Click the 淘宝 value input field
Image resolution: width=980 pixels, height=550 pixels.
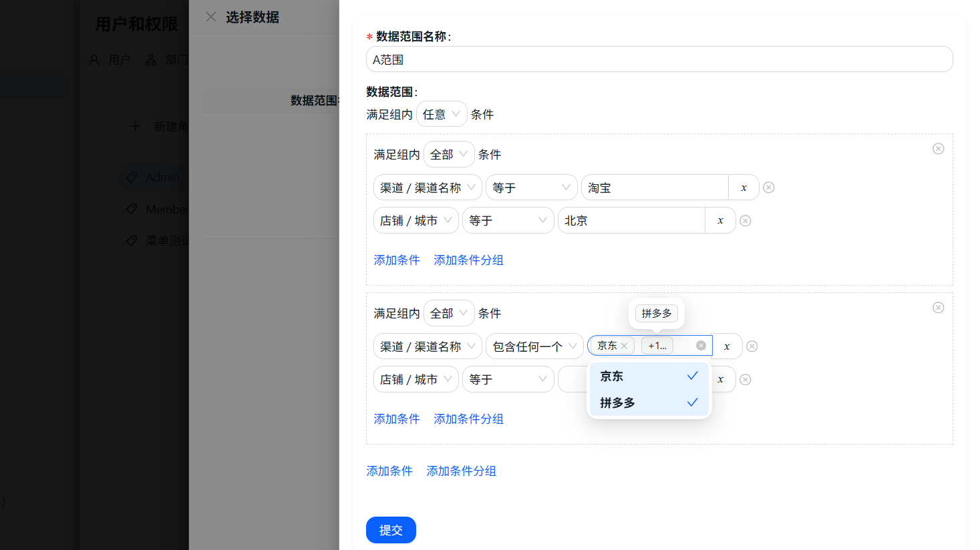(655, 188)
